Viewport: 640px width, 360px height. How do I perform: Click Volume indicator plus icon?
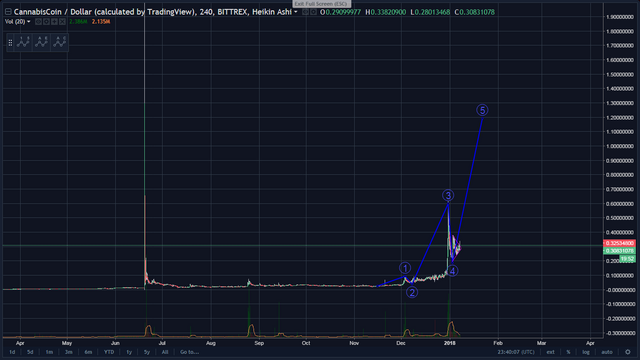click(x=54, y=22)
